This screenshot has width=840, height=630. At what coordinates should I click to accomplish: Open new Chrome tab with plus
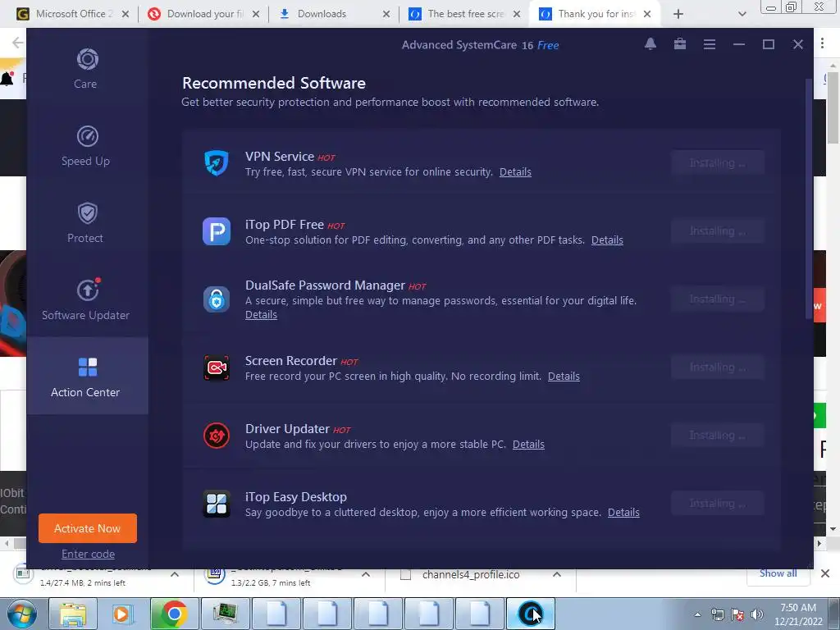(678, 14)
